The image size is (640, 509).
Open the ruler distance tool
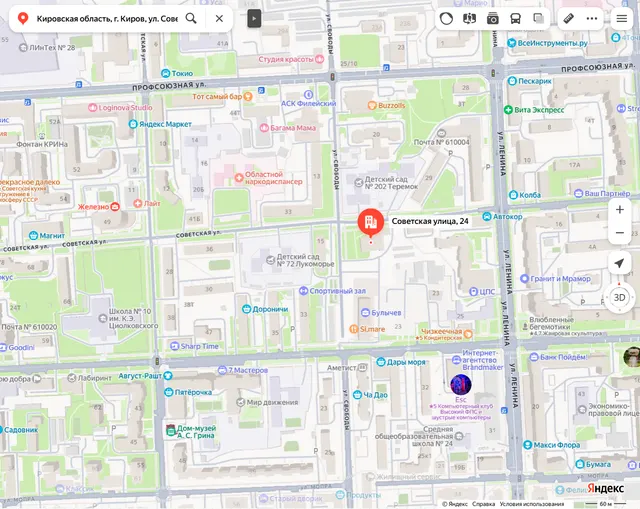569,18
